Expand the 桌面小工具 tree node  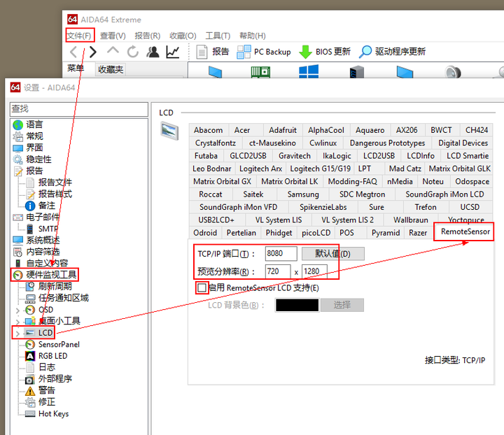[x=18, y=321]
